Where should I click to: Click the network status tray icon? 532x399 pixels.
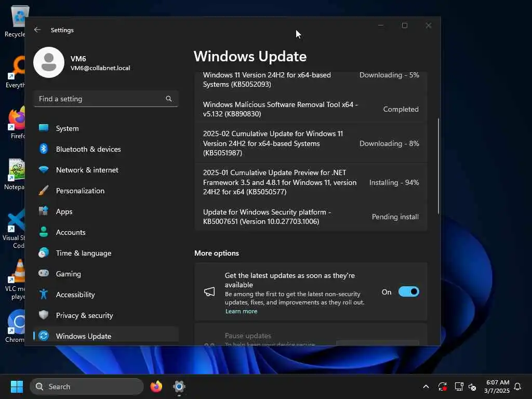click(459, 387)
